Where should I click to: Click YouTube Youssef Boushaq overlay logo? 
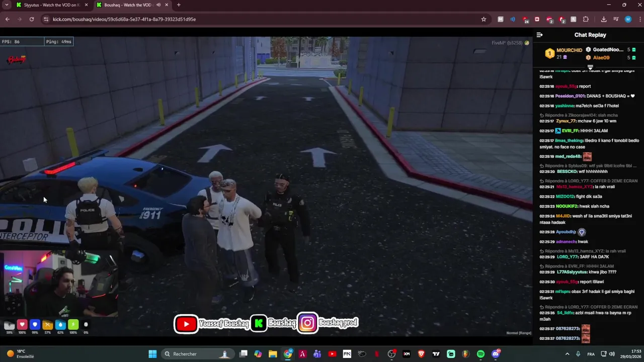[186, 324]
